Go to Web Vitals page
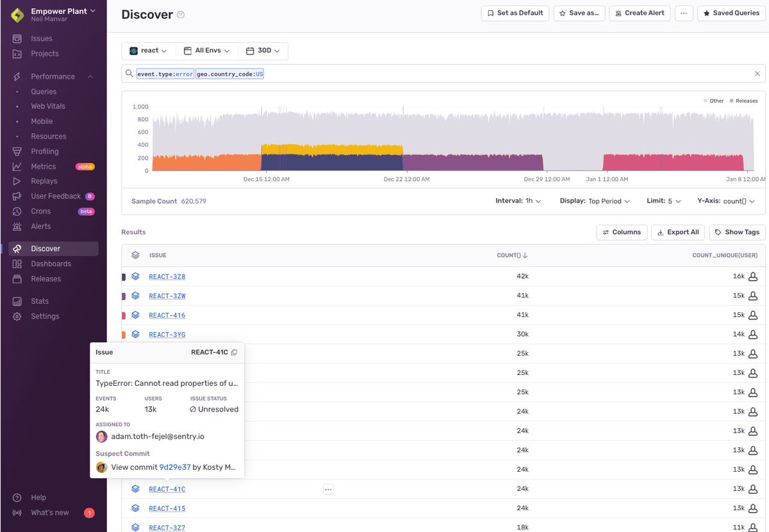 point(48,106)
